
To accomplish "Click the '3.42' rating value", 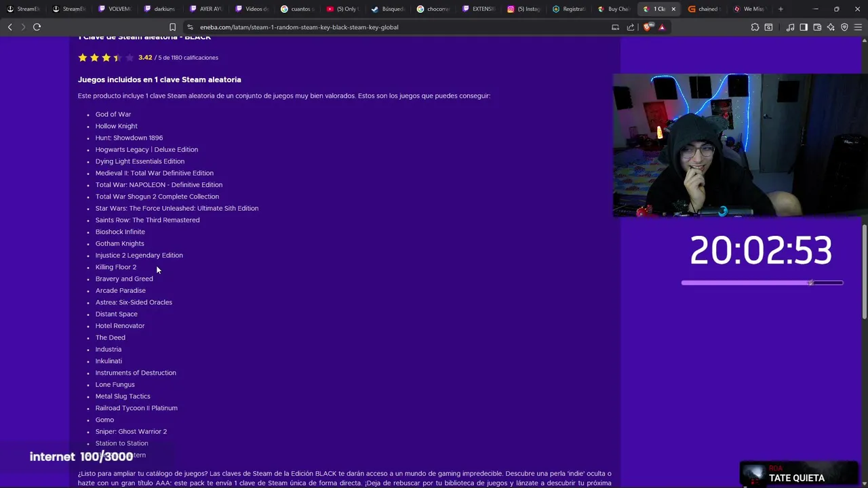I will (145, 58).
